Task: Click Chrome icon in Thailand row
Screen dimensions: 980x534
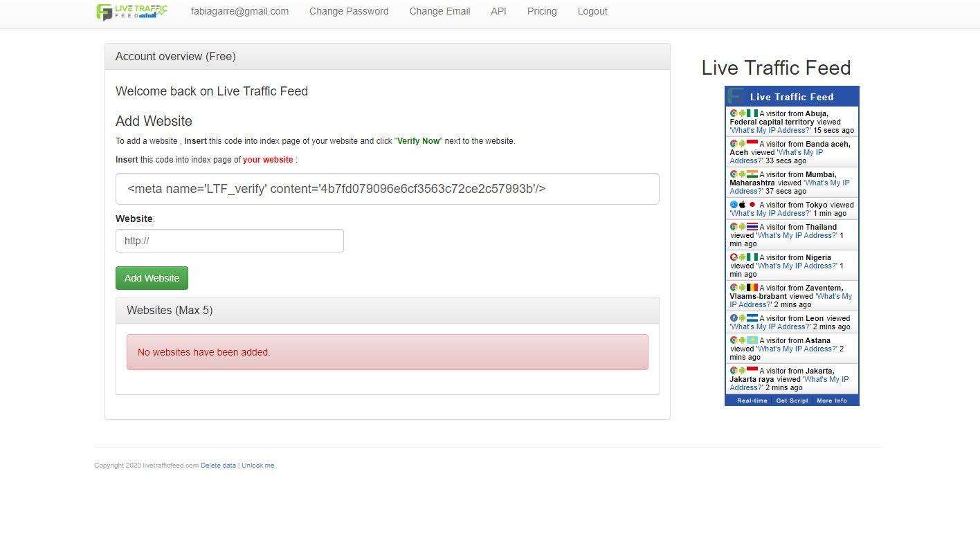Action: click(734, 226)
